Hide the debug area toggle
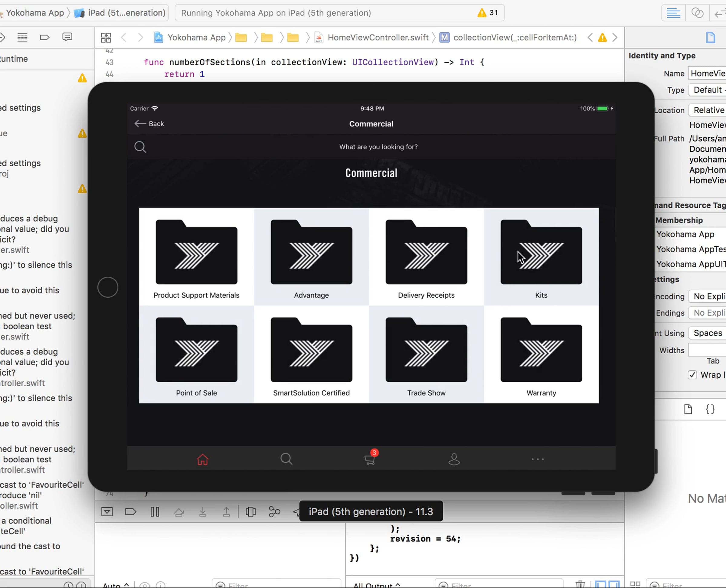 coord(107,511)
